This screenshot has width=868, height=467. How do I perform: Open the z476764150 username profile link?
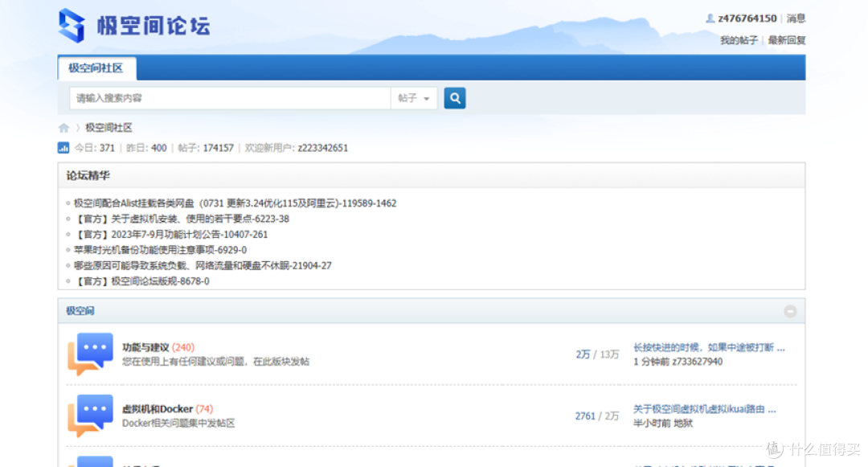pyautogui.click(x=747, y=18)
